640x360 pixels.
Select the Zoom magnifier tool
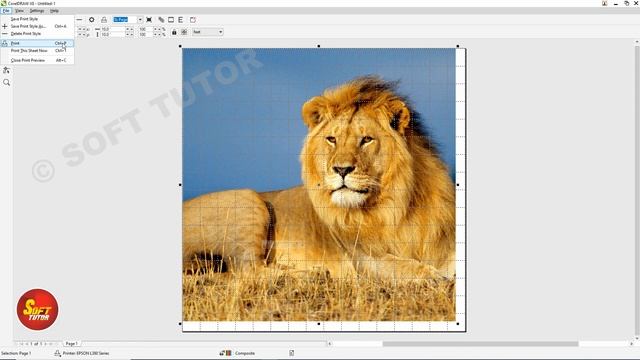[x=7, y=82]
